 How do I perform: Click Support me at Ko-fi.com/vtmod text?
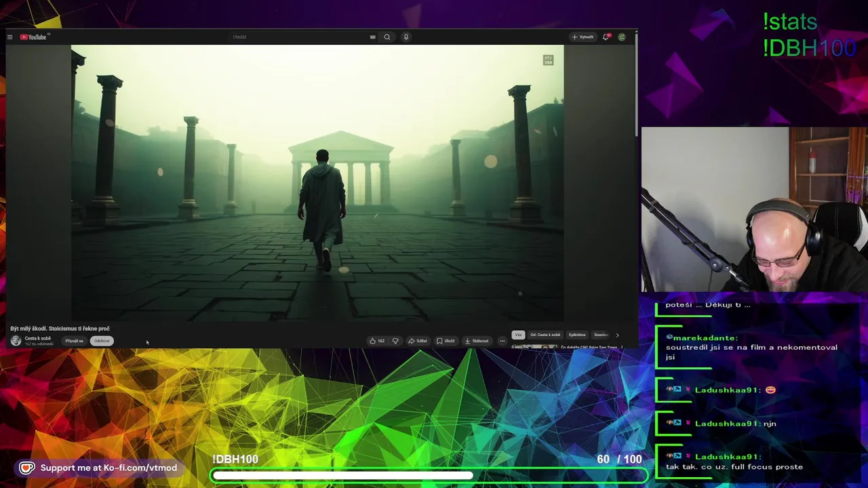coord(108,468)
